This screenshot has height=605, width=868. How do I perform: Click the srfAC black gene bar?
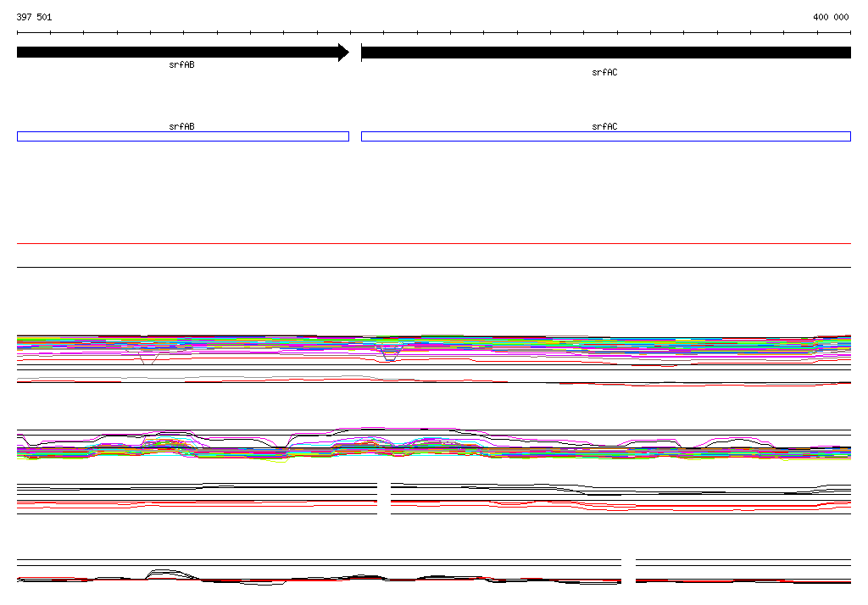click(605, 53)
